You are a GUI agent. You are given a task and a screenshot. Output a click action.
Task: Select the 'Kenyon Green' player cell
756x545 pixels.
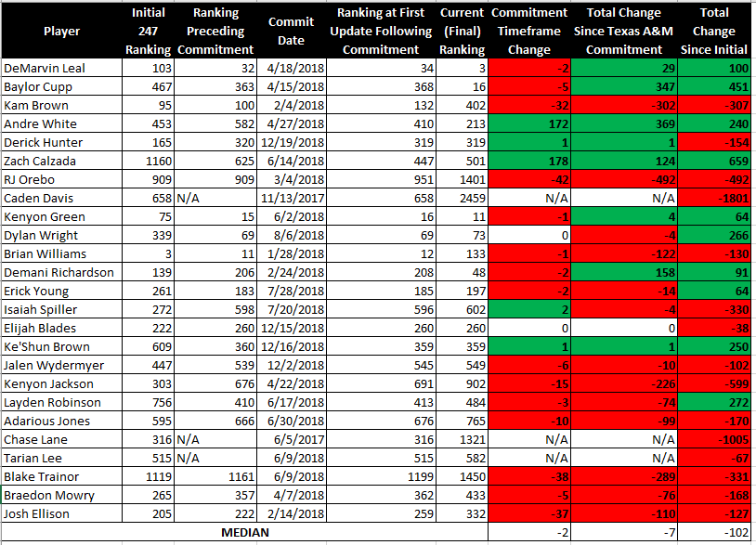click(x=61, y=217)
